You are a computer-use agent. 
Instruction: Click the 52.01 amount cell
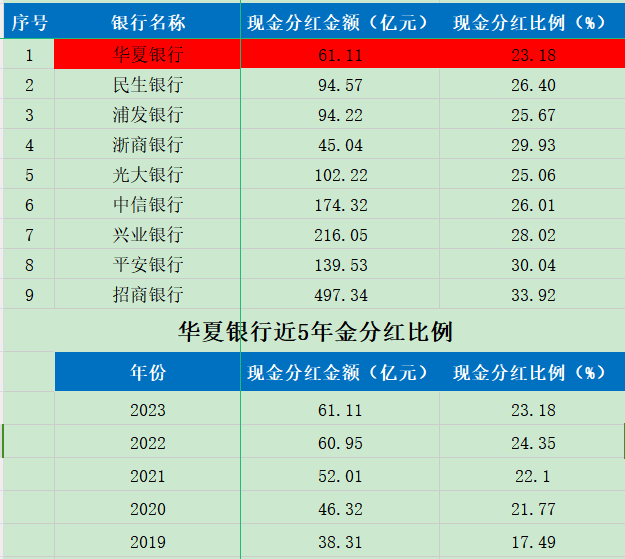point(340,475)
